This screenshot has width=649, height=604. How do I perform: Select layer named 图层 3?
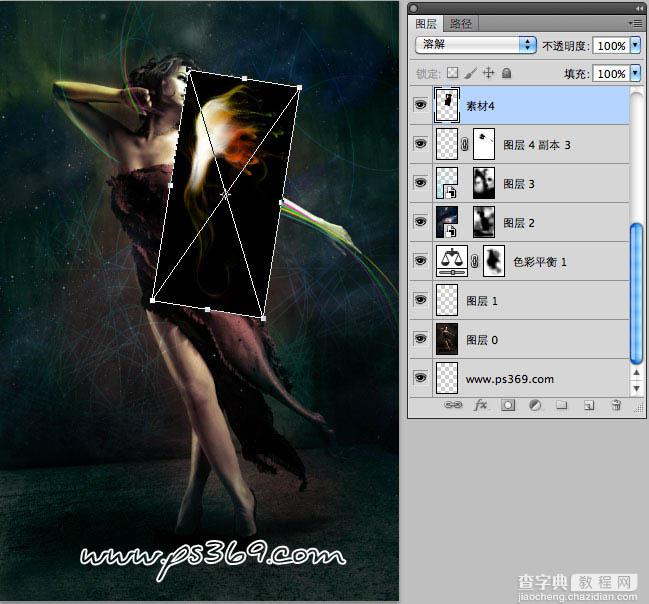(519, 184)
